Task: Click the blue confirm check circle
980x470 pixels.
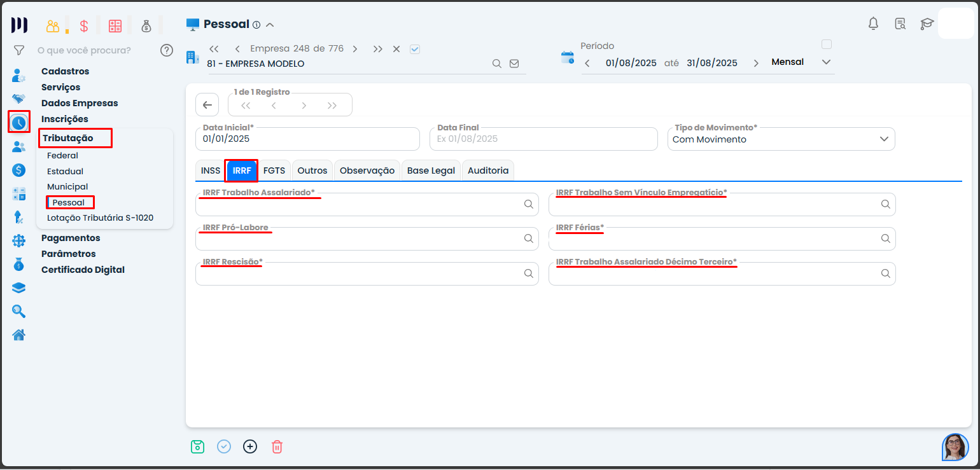Action: pyautogui.click(x=224, y=446)
